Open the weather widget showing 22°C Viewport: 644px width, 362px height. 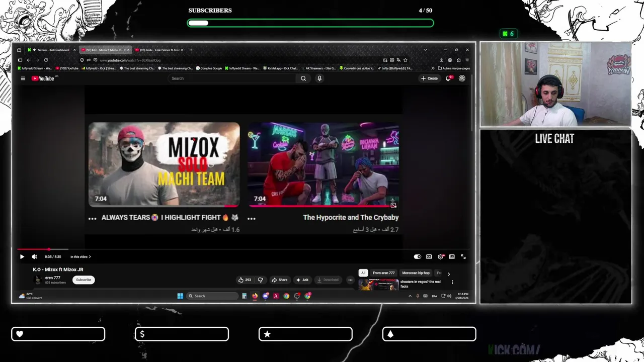30,296
